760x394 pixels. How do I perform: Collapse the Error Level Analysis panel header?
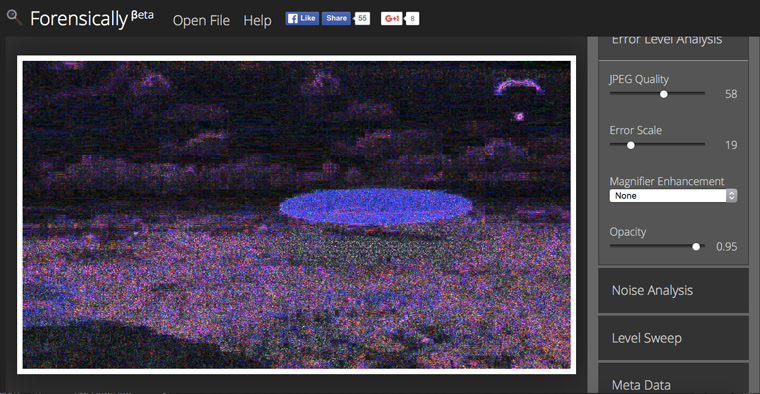click(x=673, y=48)
